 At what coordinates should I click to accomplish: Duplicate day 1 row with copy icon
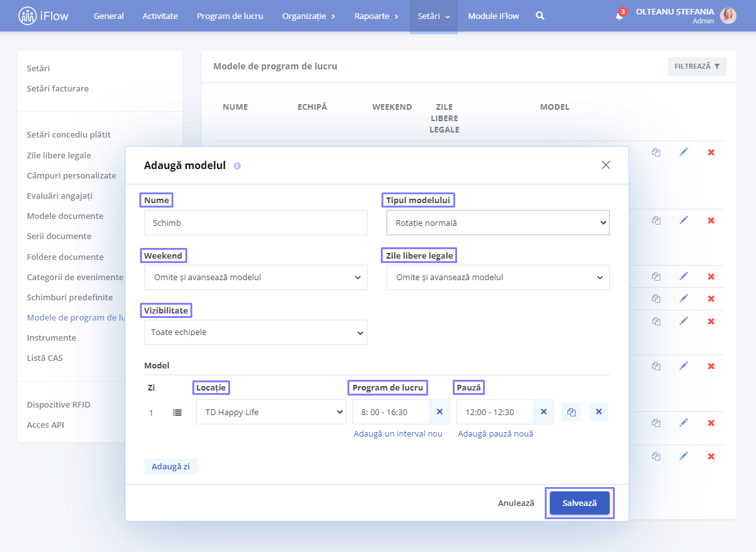coord(571,412)
